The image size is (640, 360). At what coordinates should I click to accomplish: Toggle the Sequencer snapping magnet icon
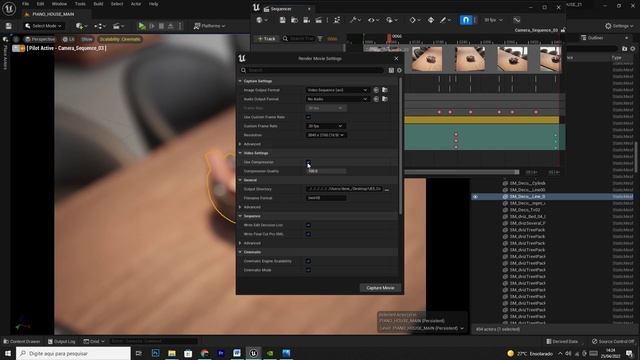(x=466, y=20)
